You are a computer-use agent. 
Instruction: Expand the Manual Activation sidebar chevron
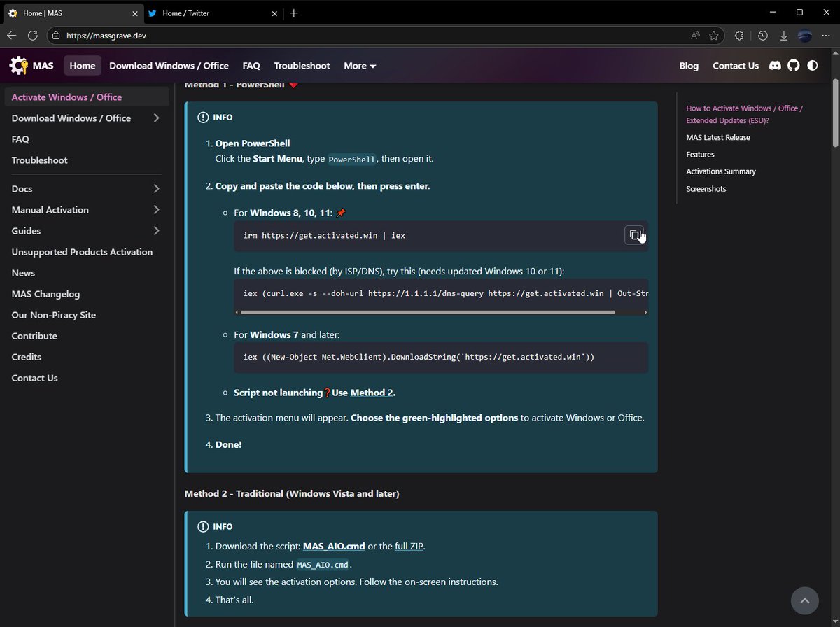point(156,210)
